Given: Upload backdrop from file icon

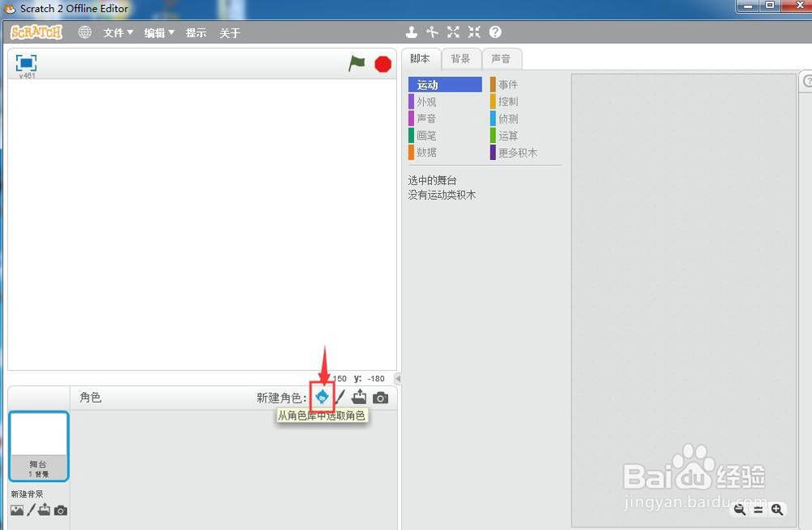Looking at the screenshot, I should (x=45, y=510).
